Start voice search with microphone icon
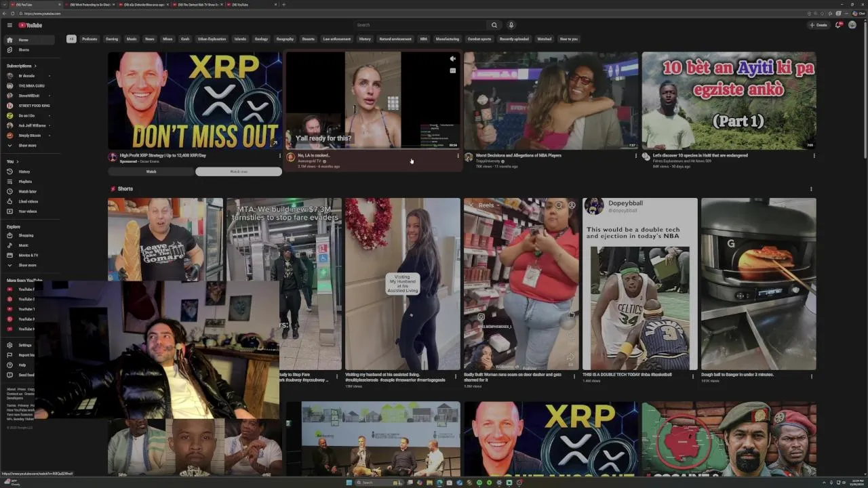The height and width of the screenshot is (488, 868). 511,25
